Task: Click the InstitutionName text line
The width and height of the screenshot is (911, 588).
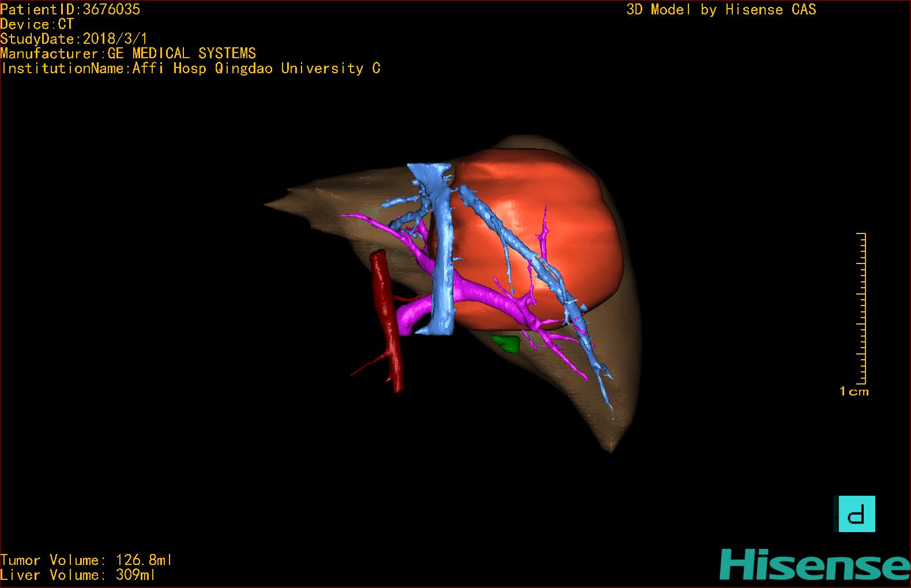Action: (190, 69)
